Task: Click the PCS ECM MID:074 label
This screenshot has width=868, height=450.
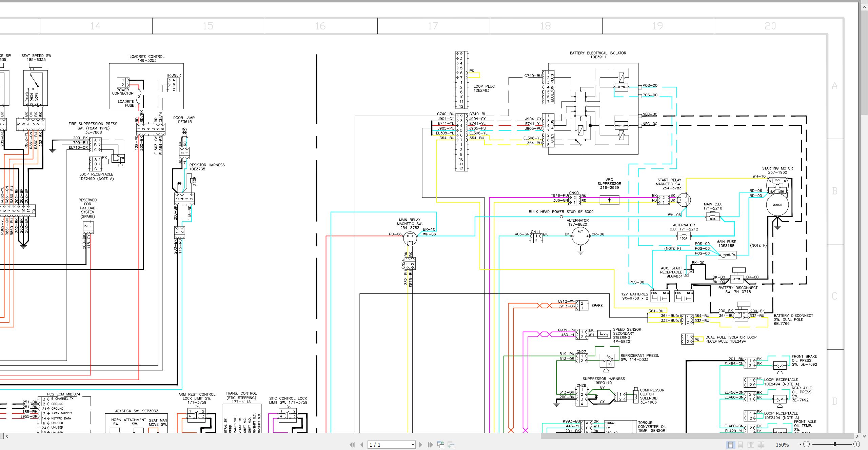Action: (x=63, y=394)
